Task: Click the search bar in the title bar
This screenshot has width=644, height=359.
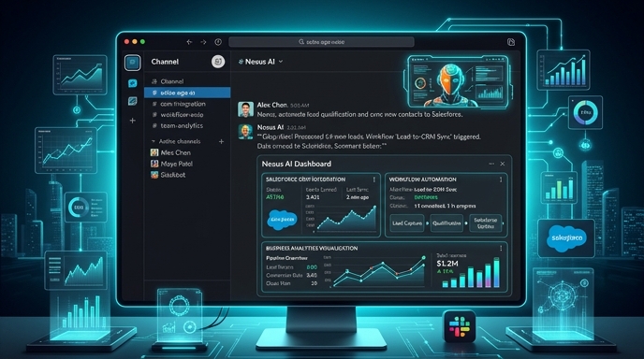Action: 321,42
